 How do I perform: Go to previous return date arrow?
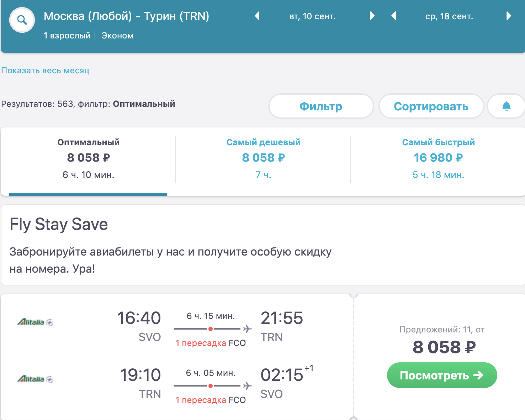[393, 16]
